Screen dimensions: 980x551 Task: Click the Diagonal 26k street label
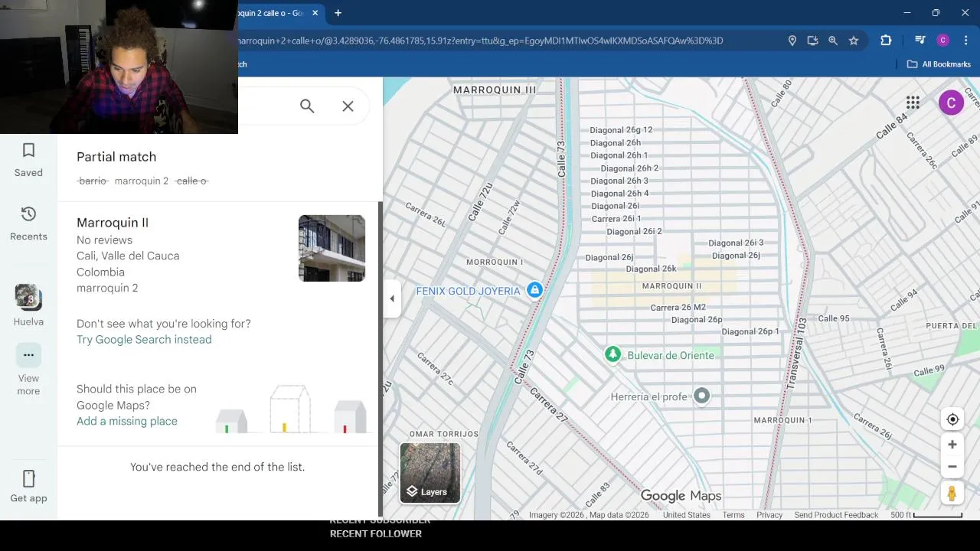tap(651, 269)
